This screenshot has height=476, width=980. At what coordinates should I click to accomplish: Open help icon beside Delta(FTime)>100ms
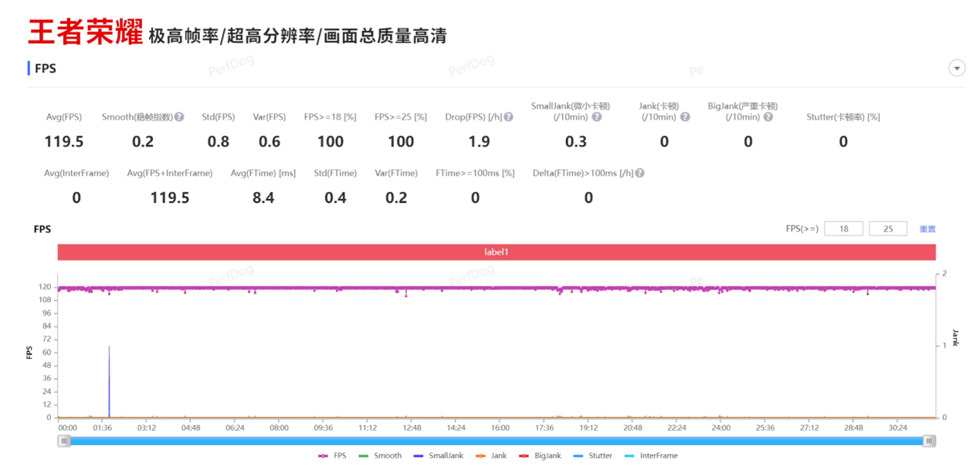click(639, 174)
